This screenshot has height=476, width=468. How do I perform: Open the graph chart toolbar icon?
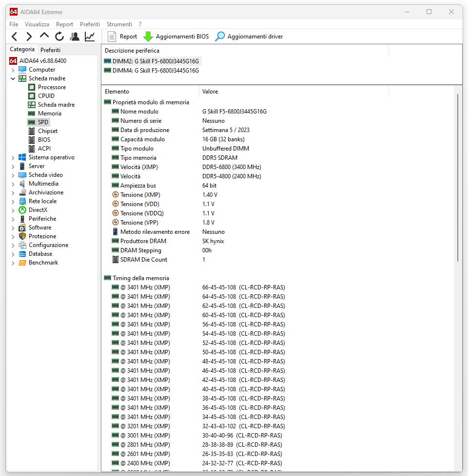coord(90,37)
